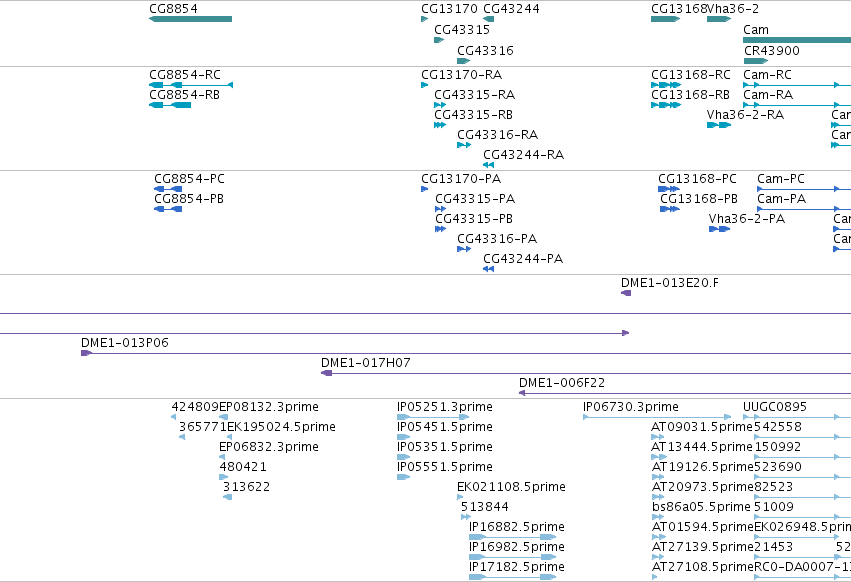Select EST EK195024.5prime
851x582 pixels.
[x=230, y=437]
